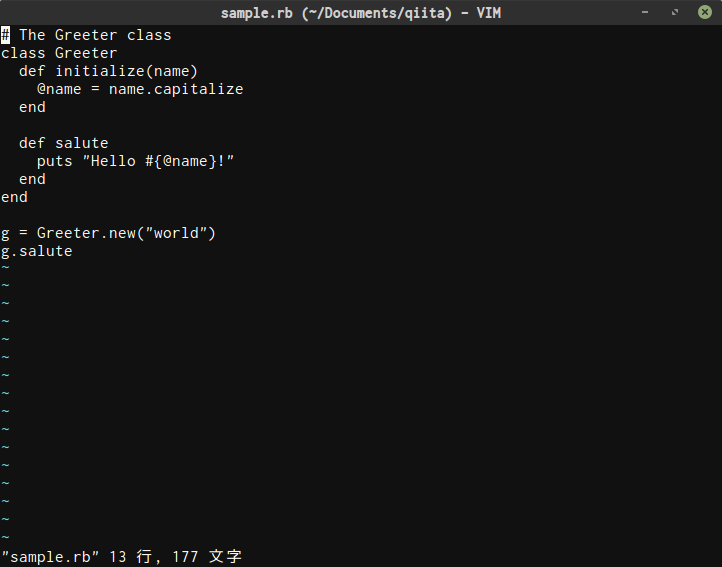Click the final unindented end keyword
This screenshot has width=722, height=567.
tap(14, 197)
